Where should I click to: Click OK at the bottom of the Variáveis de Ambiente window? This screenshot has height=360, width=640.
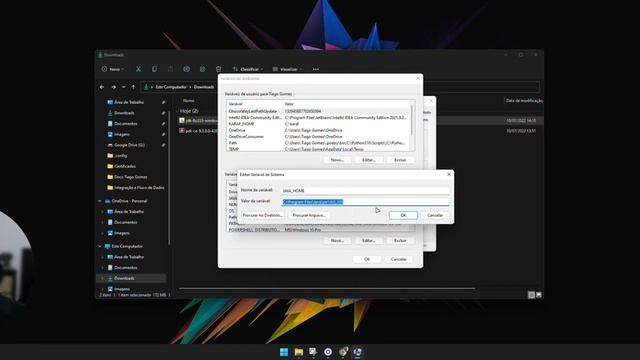click(x=367, y=259)
